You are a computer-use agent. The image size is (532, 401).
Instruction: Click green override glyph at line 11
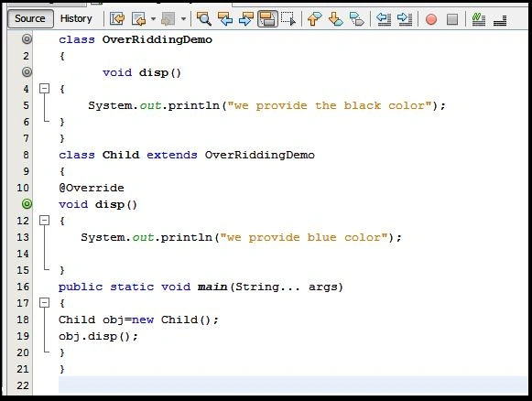pos(27,204)
